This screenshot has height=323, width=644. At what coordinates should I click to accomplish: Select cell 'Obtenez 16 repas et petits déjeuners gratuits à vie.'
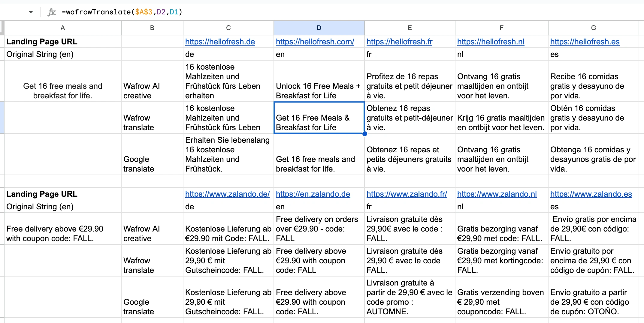pyautogui.click(x=410, y=154)
